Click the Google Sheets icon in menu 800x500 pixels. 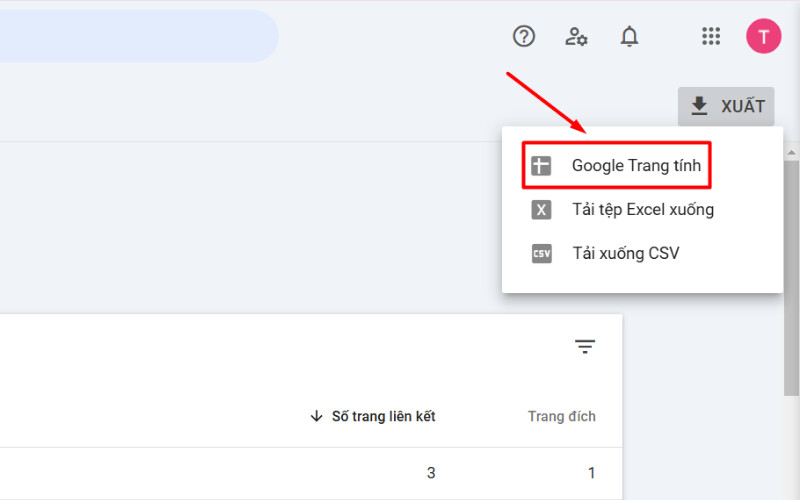tap(541, 166)
